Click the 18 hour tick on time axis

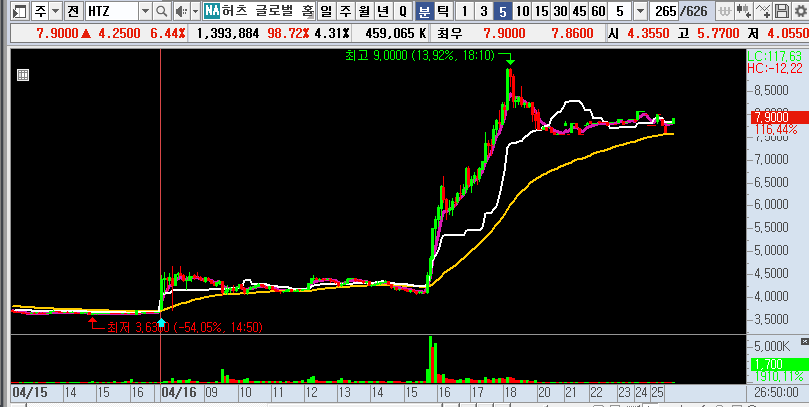tap(511, 393)
